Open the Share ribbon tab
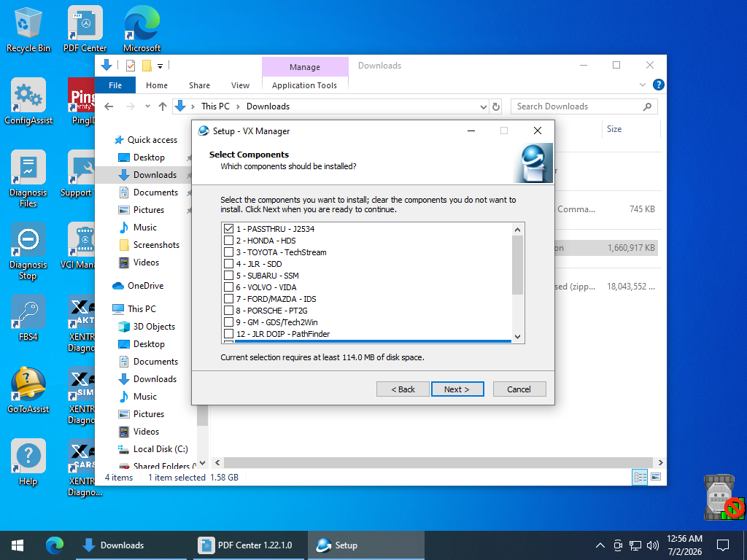Viewport: 747px width, 560px height. pyautogui.click(x=199, y=85)
